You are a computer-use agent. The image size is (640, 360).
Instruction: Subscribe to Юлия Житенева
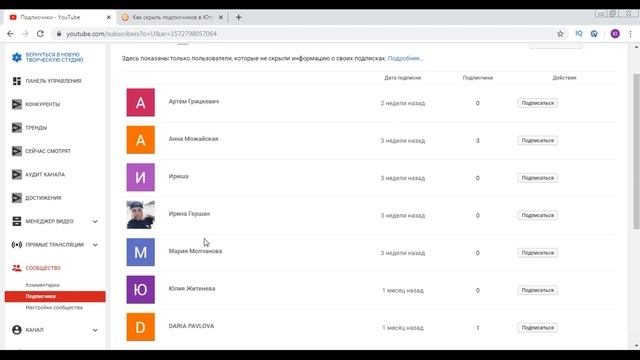click(537, 290)
